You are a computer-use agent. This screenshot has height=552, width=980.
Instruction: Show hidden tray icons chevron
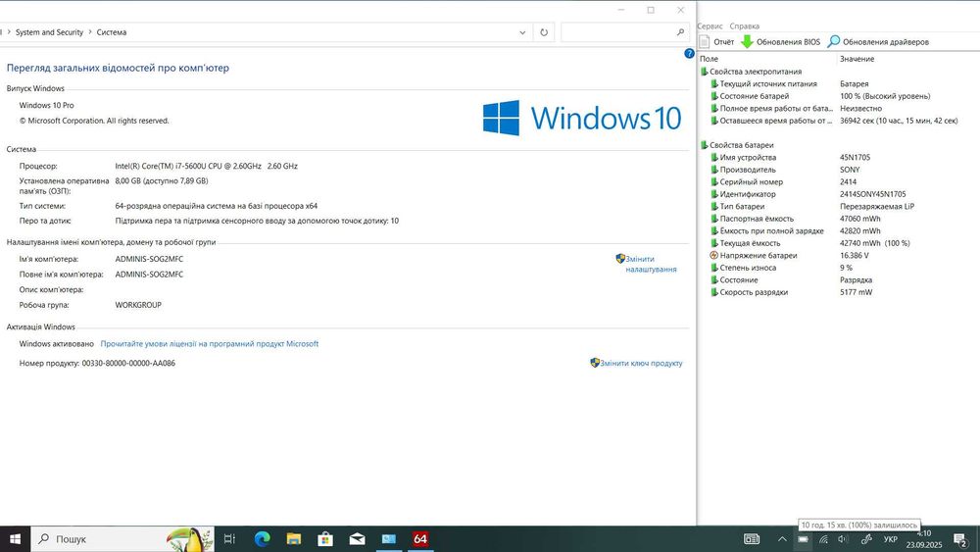[782, 539]
